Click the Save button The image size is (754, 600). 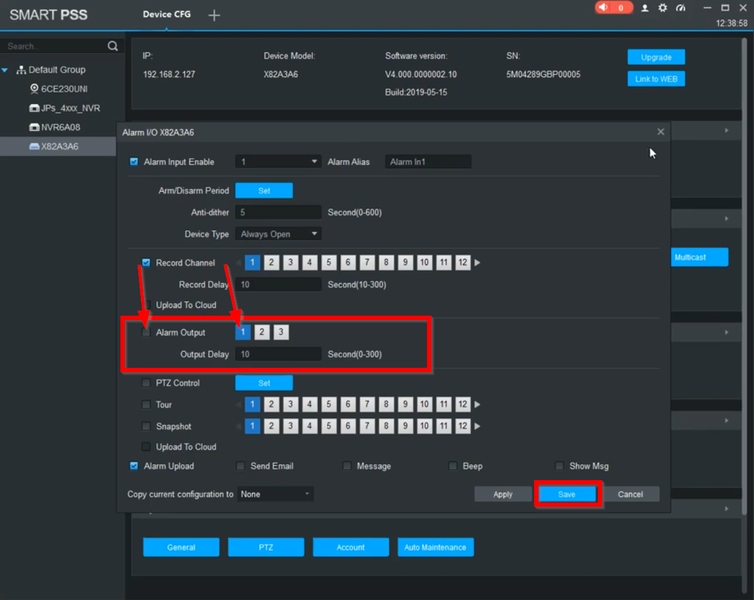pyautogui.click(x=567, y=494)
